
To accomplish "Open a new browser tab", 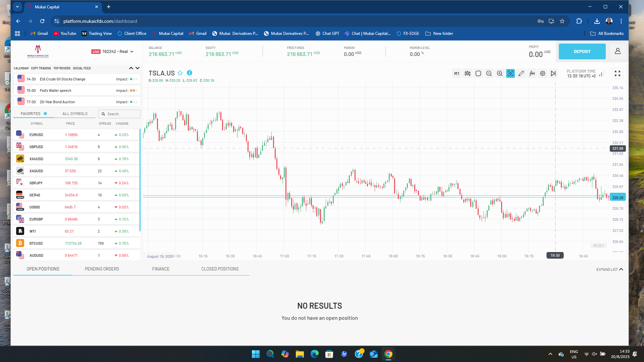I will pyautogui.click(x=109, y=7).
